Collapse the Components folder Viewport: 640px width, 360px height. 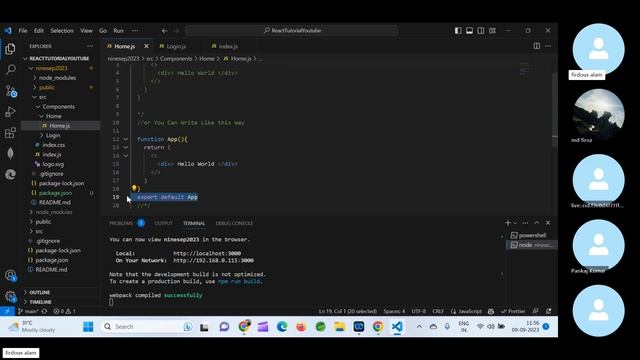click(x=58, y=107)
